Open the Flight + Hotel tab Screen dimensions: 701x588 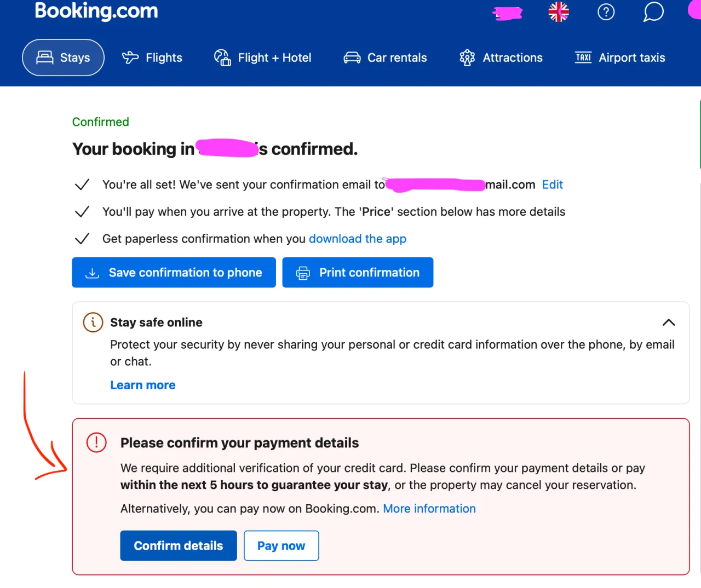coord(263,57)
